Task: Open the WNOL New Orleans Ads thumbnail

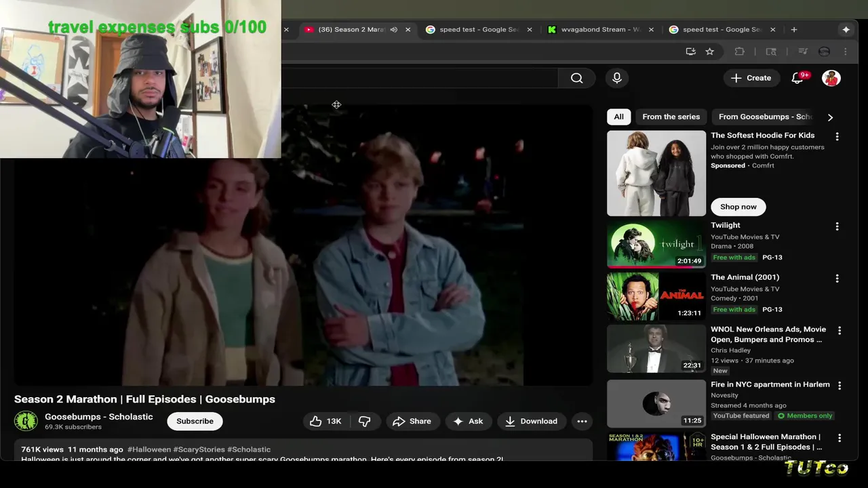Action: click(x=656, y=348)
